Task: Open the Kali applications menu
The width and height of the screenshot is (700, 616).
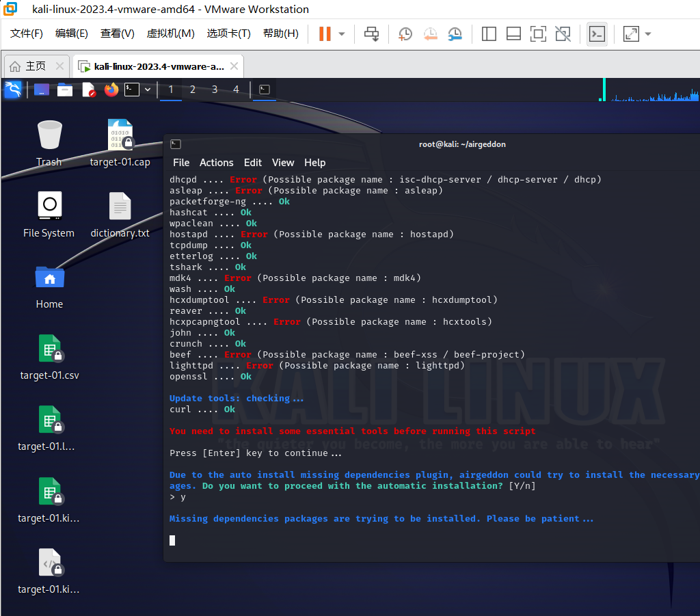Action: click(13, 90)
